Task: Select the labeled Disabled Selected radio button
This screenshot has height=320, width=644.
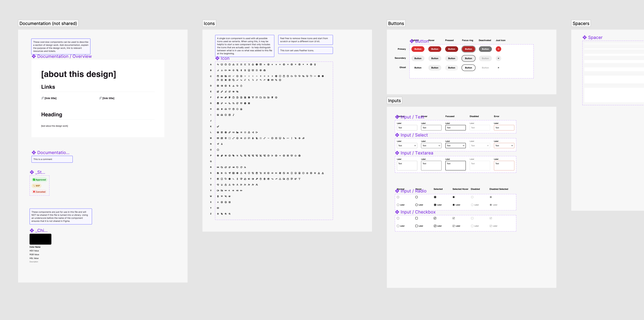Action: 493,205
